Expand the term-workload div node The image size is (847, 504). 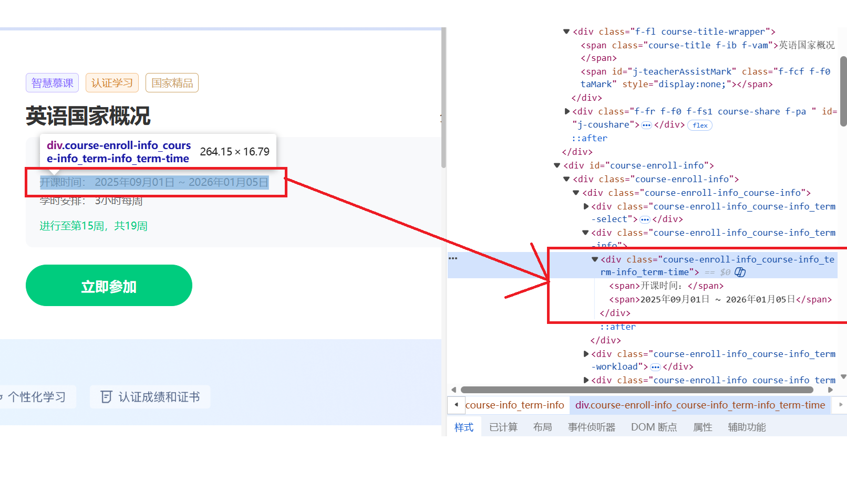pos(586,354)
